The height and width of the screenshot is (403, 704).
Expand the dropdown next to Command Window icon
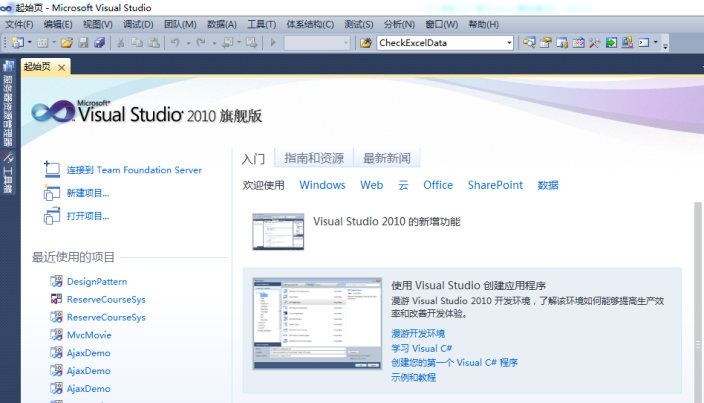656,43
